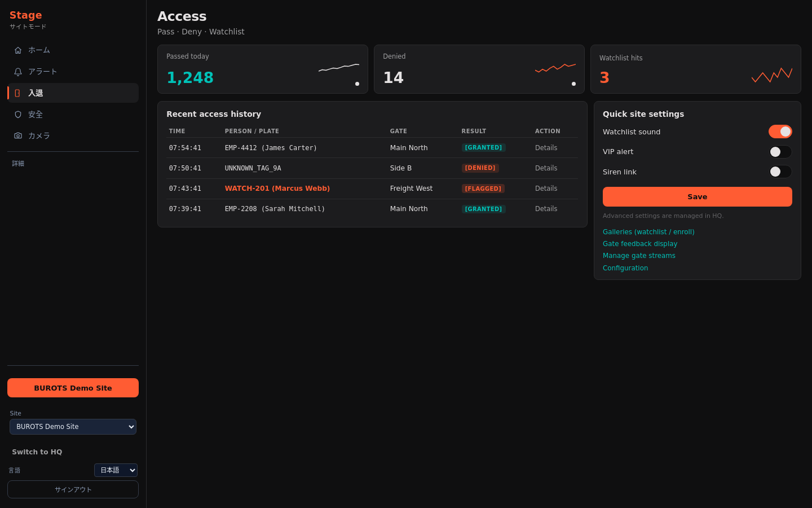Click the orange BUROTS Demo Site button
Image resolution: width=812 pixels, height=508 pixels.
click(73, 388)
